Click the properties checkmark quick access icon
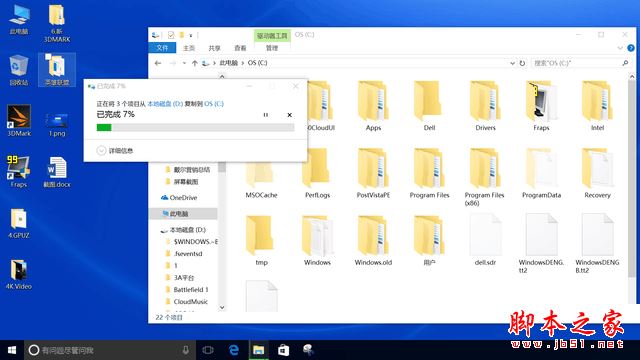Screen dimensions: 640x360 pos(171,35)
